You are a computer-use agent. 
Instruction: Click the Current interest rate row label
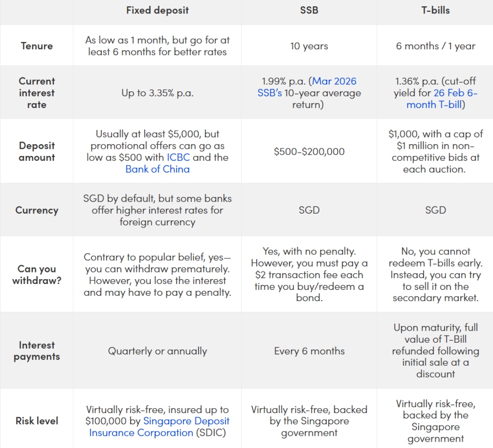pos(37,93)
